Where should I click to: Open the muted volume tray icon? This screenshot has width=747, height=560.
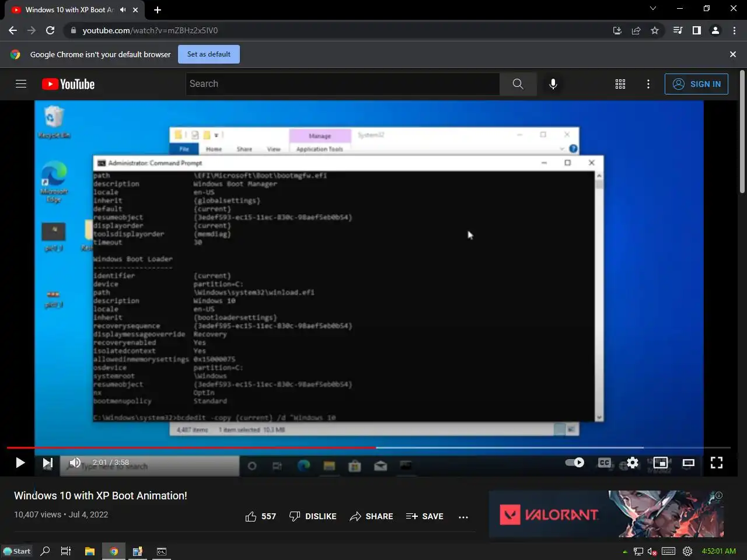pos(652,551)
